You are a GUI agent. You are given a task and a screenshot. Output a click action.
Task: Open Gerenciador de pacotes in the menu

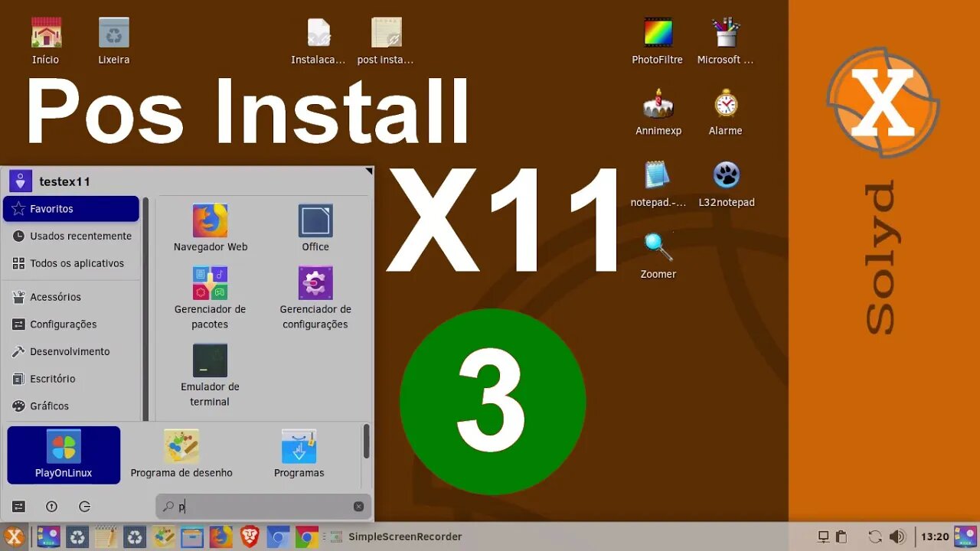click(x=210, y=298)
